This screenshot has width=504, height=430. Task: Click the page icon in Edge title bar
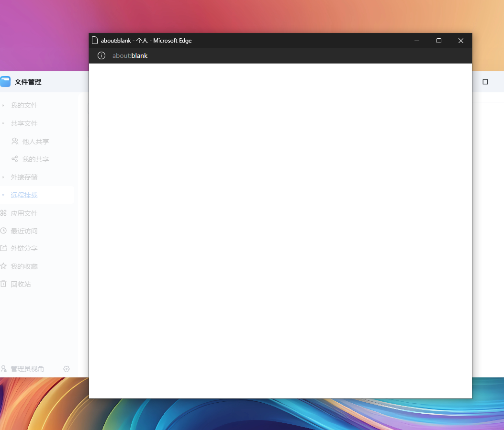(95, 41)
